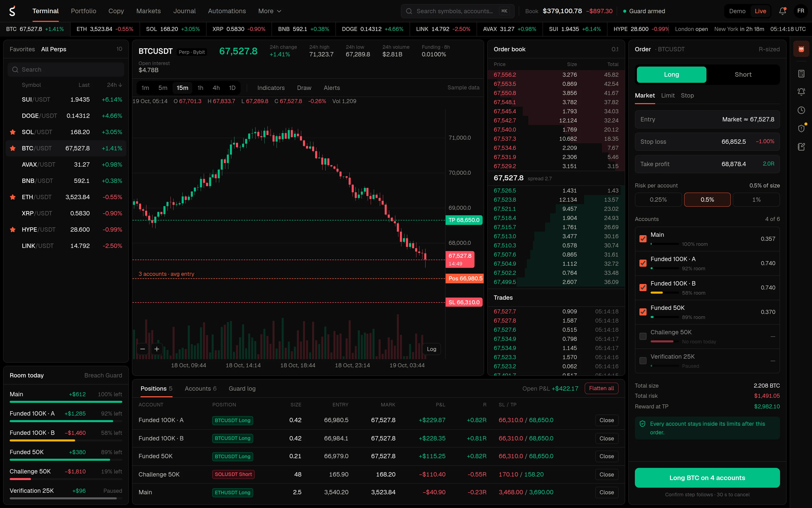The width and height of the screenshot is (812, 508).
Task: Click the app logo in top-left corner
Action: point(12,11)
